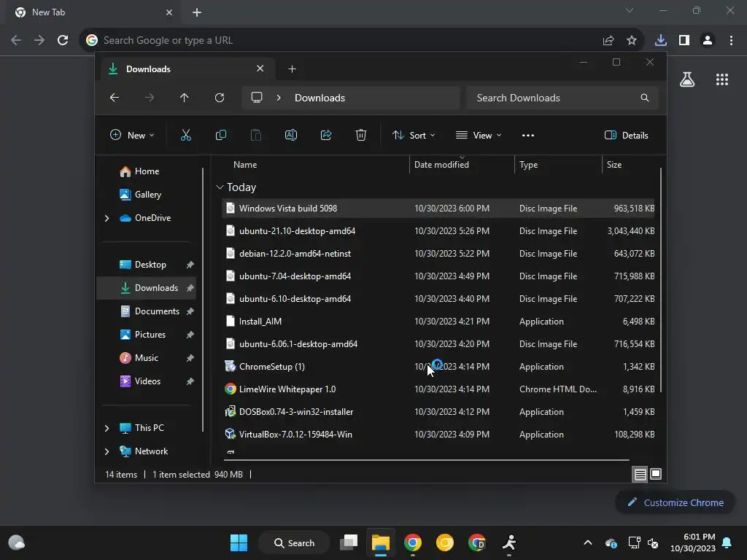This screenshot has width=747, height=560.
Task: Open Chrome downloads icon in browser toolbar
Action: point(660,41)
